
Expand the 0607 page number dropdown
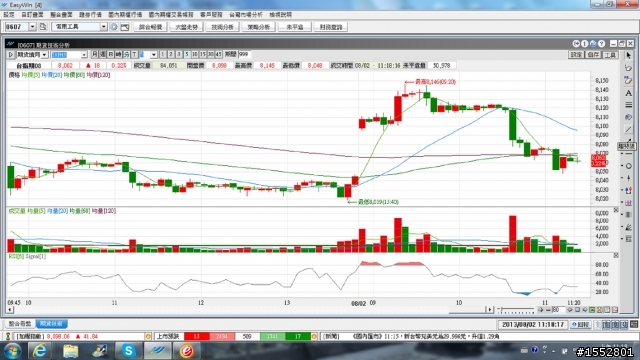pyautogui.click(x=32, y=27)
